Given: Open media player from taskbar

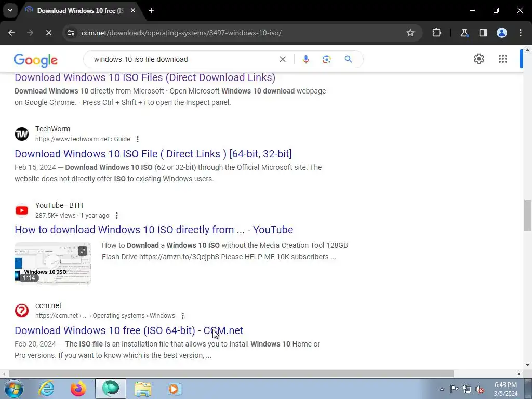Looking at the screenshot, I should pos(175,389).
